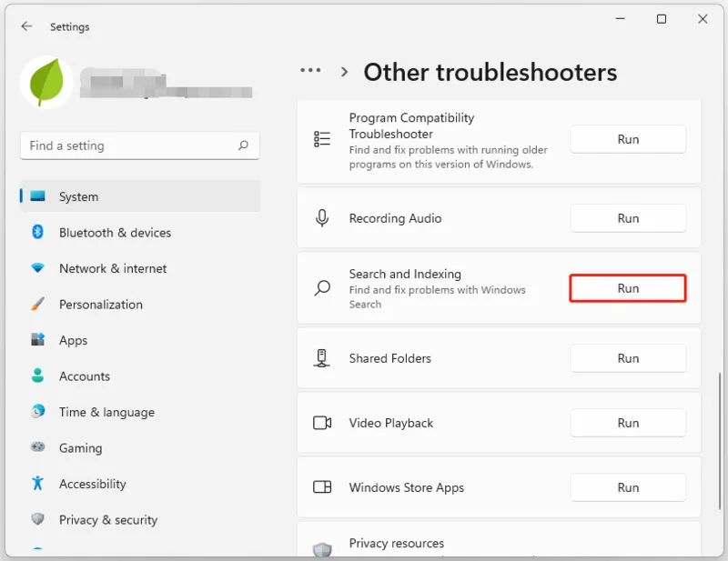
Task: Click the Bluetooth icon in the sidebar
Action: pos(37,232)
